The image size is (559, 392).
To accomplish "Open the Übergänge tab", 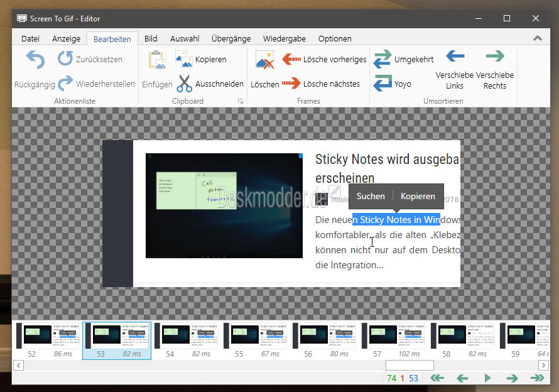I will [231, 38].
